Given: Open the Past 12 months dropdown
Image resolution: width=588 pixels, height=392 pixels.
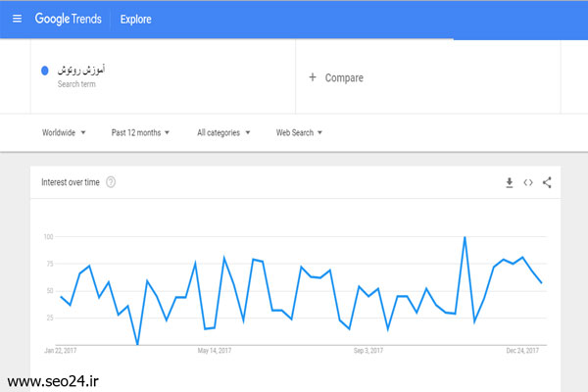Looking at the screenshot, I should click(140, 132).
